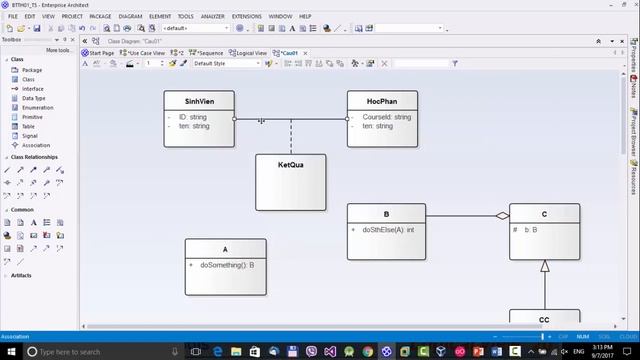
Task: Click the collapse chevrons beside Class Diagram title
Action: pyautogui.click(x=84, y=41)
